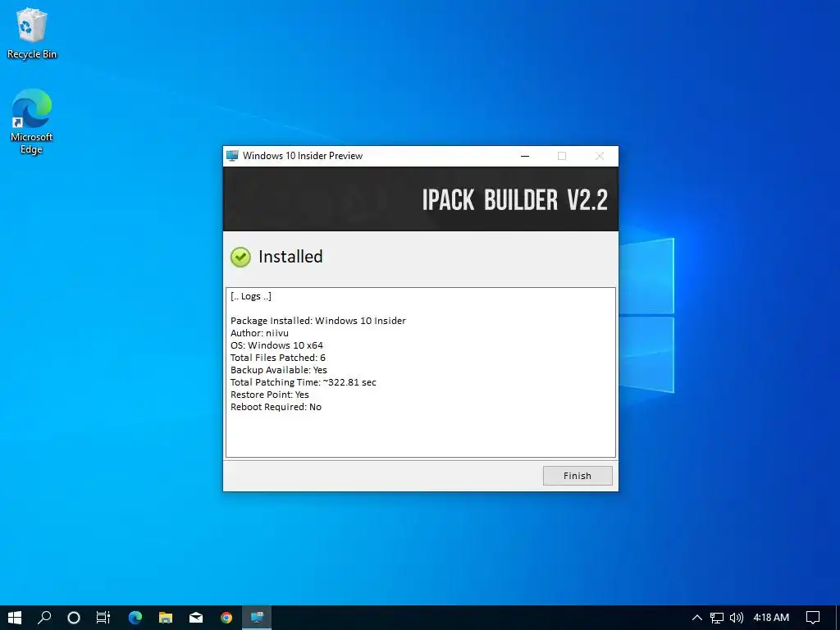Launch Edge from the taskbar
This screenshot has width=840, height=630.
(x=135, y=618)
